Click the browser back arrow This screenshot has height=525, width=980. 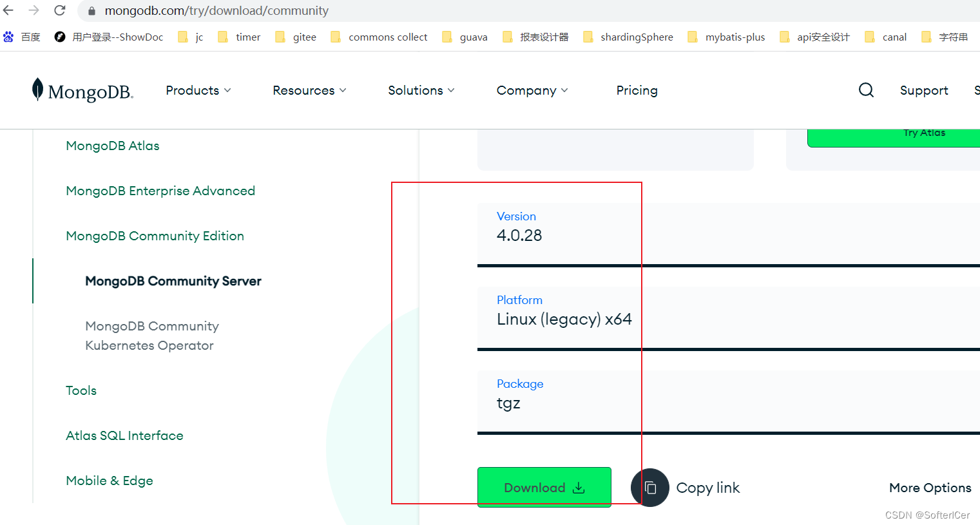click(x=8, y=10)
